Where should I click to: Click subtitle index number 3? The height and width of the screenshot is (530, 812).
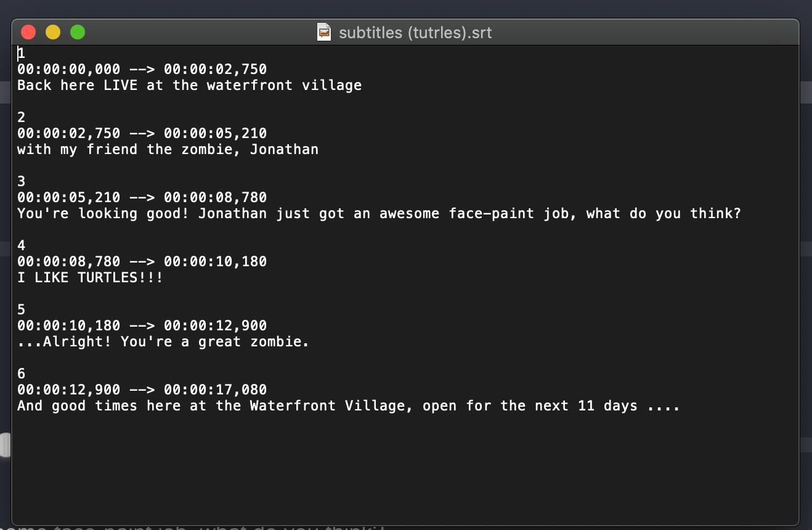point(22,181)
